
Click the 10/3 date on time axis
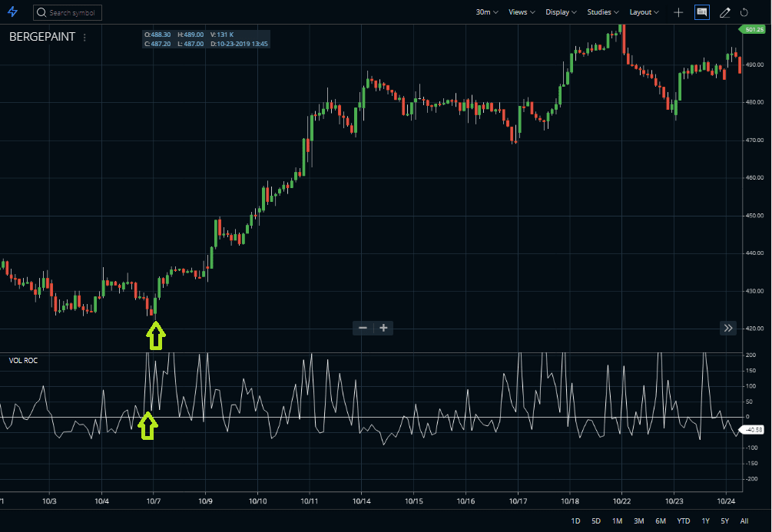[x=49, y=501]
